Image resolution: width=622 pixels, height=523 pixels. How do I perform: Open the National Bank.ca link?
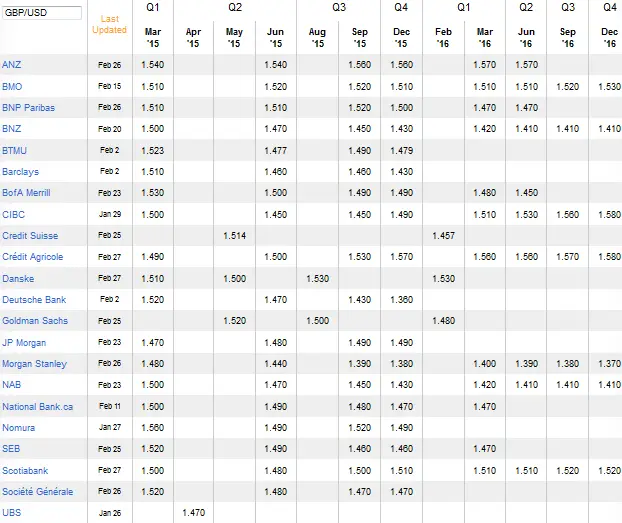point(38,407)
